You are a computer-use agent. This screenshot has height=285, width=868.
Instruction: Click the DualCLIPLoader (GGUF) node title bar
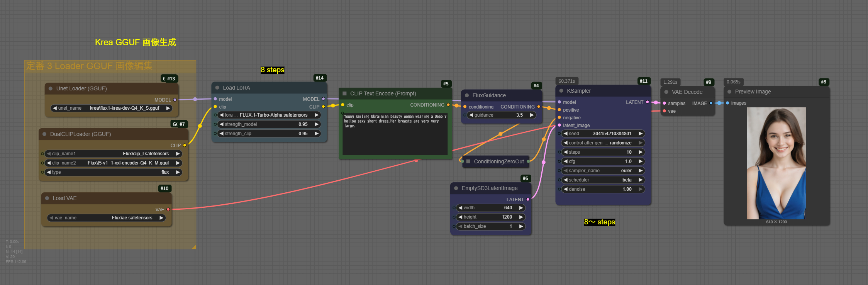click(x=80, y=134)
